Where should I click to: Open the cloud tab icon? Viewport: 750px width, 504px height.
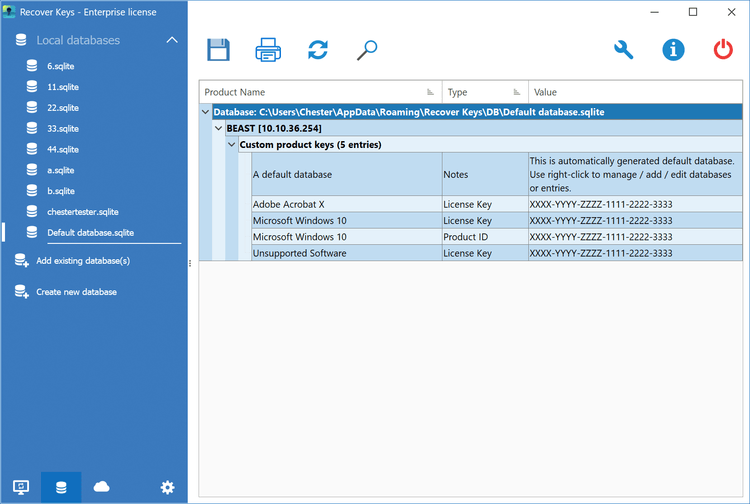pos(101,487)
